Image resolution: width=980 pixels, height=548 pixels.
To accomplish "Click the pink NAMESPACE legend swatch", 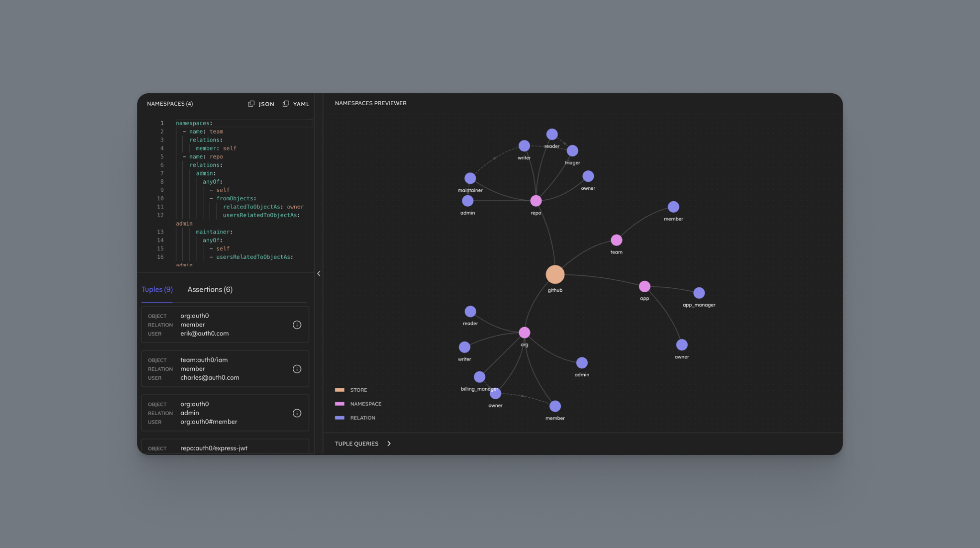I will coord(340,404).
